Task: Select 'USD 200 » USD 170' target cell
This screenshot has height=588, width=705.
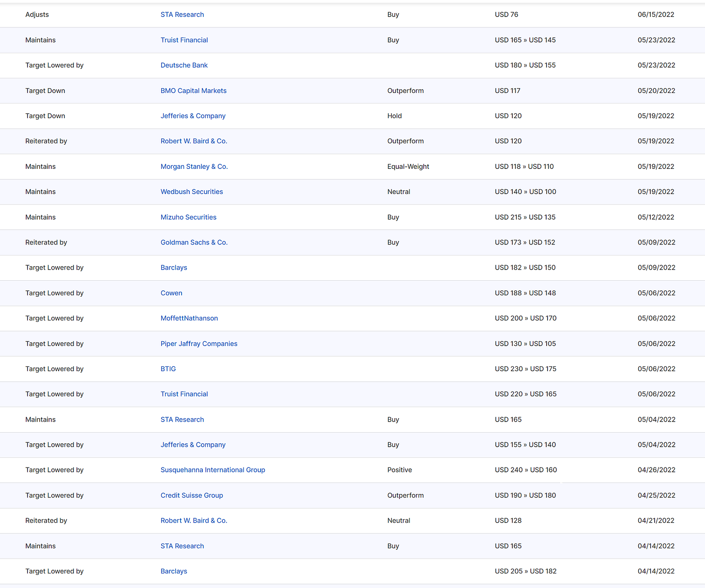Action: pos(526,318)
